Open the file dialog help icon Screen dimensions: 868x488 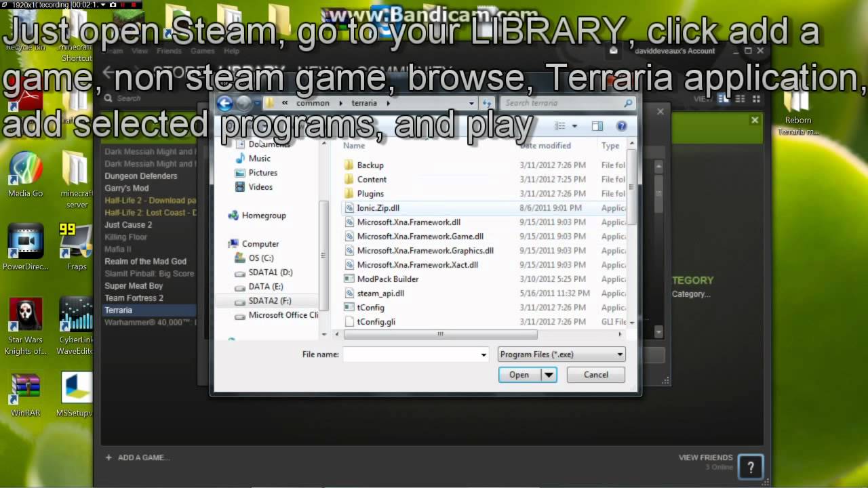[x=621, y=126]
